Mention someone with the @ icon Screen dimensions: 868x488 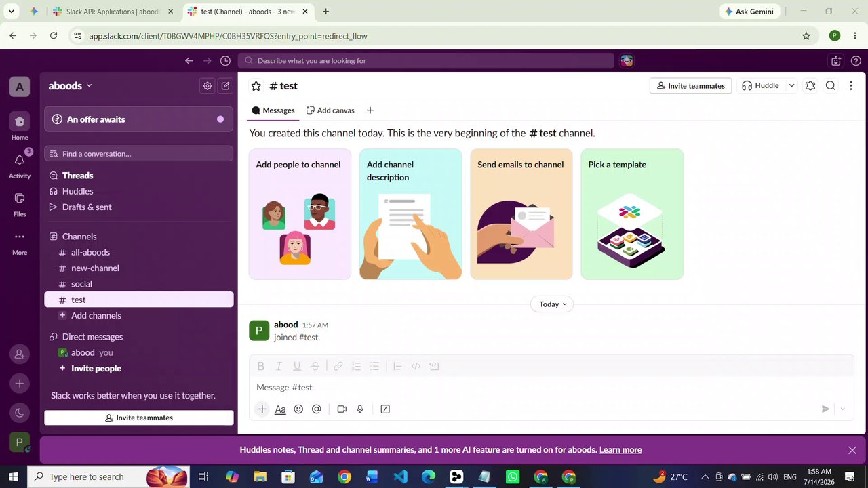tap(317, 409)
